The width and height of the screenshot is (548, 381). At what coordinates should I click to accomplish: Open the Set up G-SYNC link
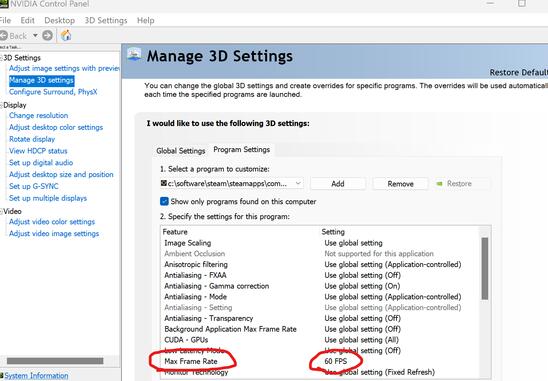pos(34,186)
